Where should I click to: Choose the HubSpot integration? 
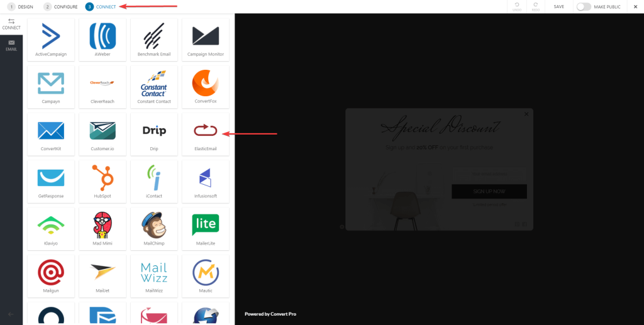[x=103, y=182]
